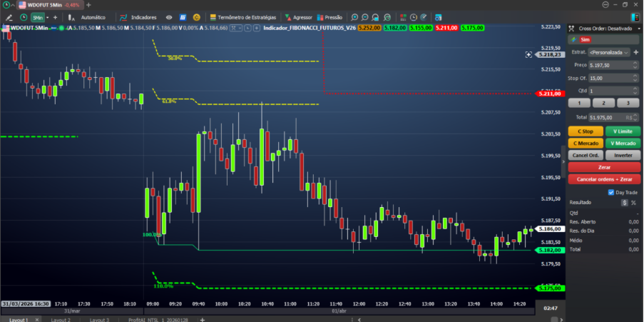This screenshot has height=322, width=644.
Task: Click Cancelar ordens + Zerar button
Action: (604, 179)
